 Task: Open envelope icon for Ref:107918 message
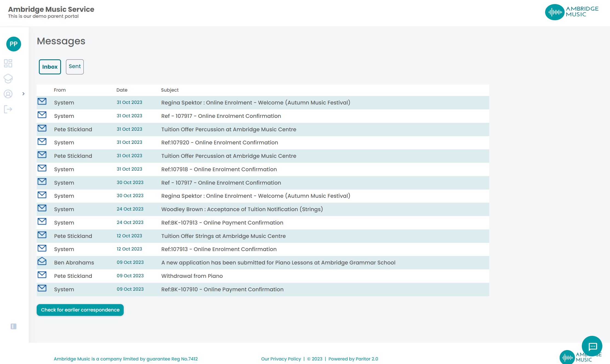click(x=42, y=168)
